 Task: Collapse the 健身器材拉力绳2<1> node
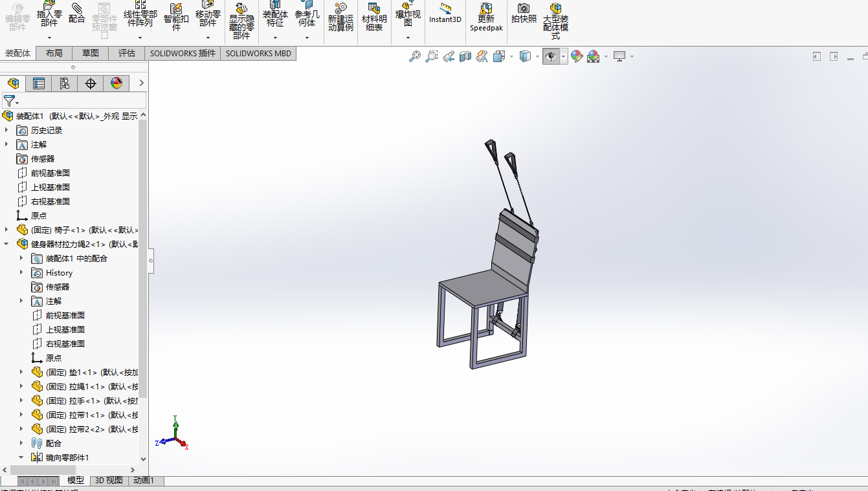pos(7,244)
